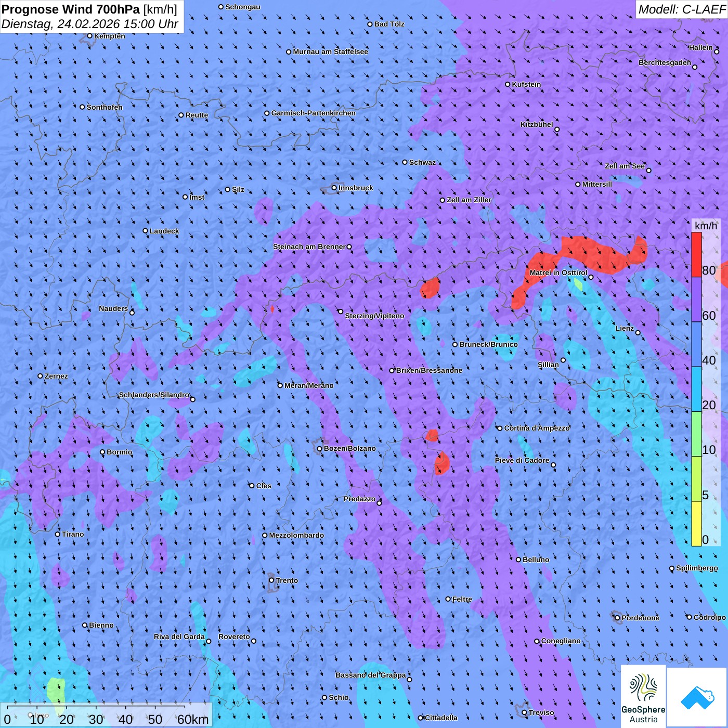
Task: Click the Sterzing/Vipiteno label
Action: 374,316
